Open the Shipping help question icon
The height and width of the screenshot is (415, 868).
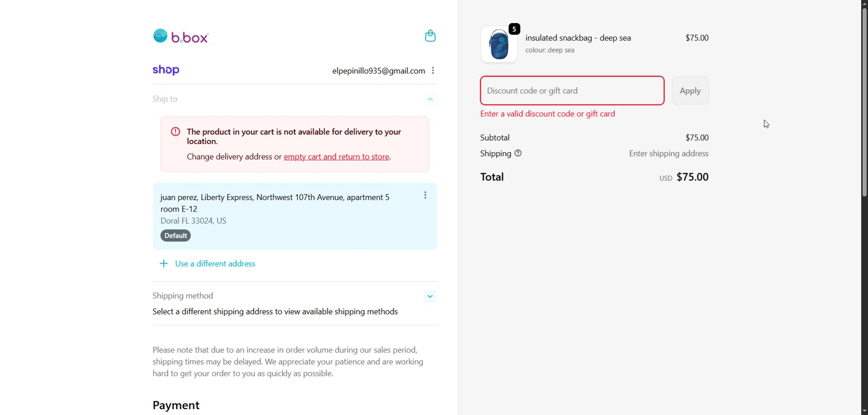click(x=518, y=153)
